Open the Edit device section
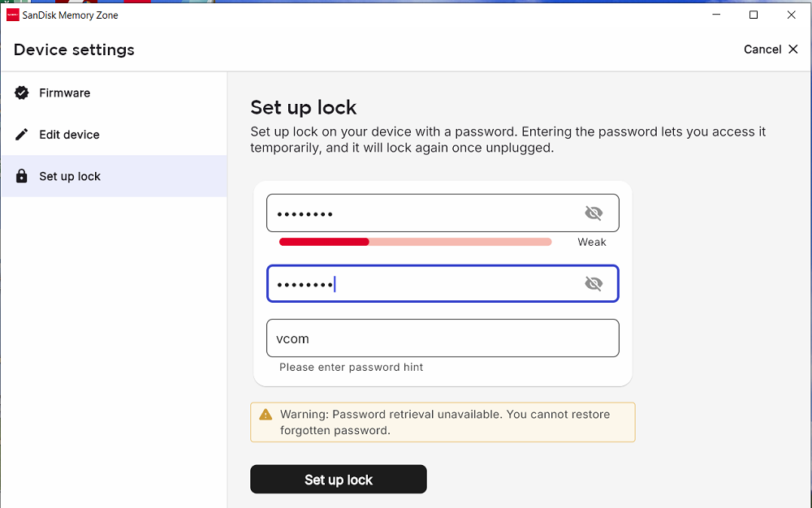The height and width of the screenshot is (508, 812). point(114,135)
